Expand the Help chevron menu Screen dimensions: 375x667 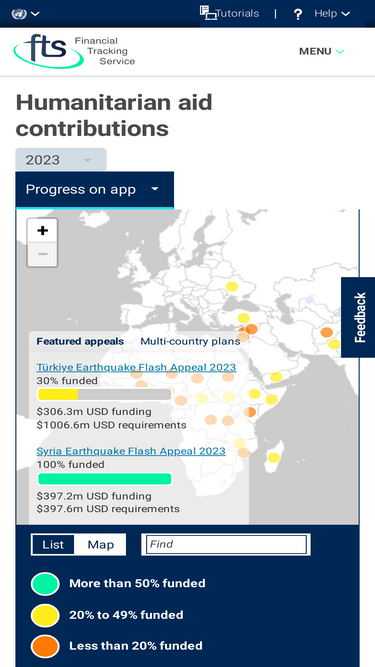(x=345, y=14)
